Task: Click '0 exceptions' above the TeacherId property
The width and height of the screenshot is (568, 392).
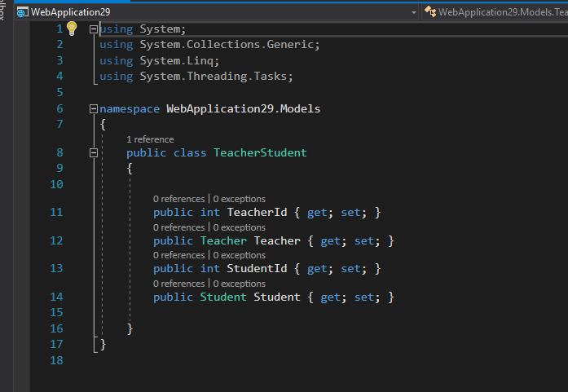Action: pos(239,199)
